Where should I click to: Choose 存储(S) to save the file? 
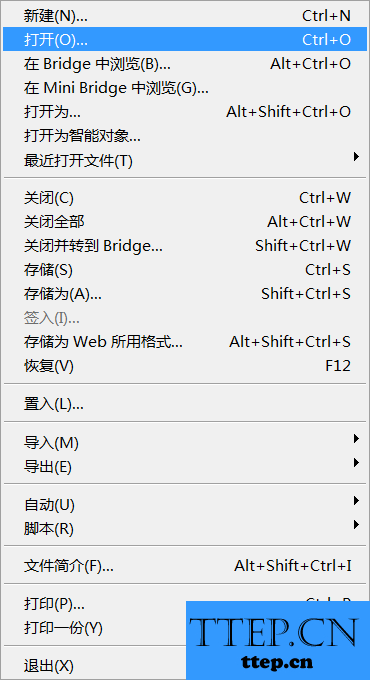click(x=185, y=270)
